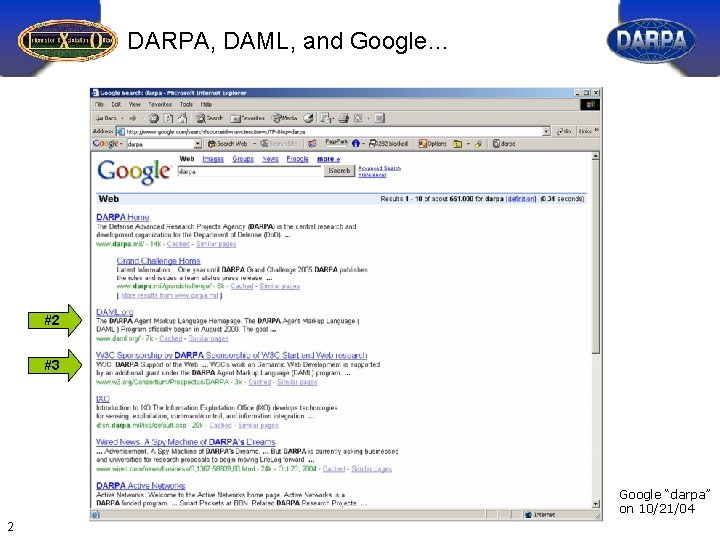Click the definition link for darpa

(521, 199)
